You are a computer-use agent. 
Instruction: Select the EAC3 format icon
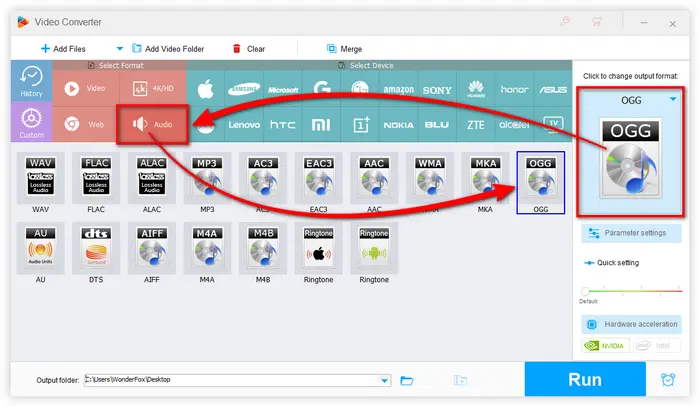pos(318,178)
